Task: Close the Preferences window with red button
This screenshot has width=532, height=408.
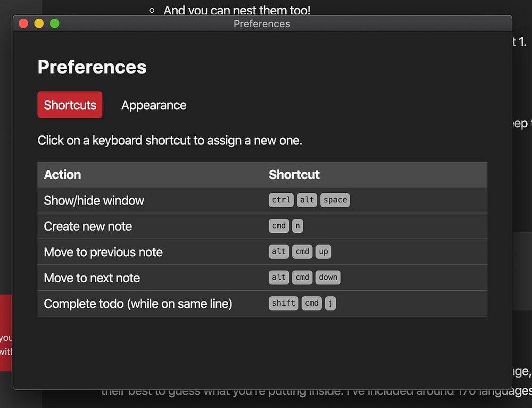Action: click(23, 23)
